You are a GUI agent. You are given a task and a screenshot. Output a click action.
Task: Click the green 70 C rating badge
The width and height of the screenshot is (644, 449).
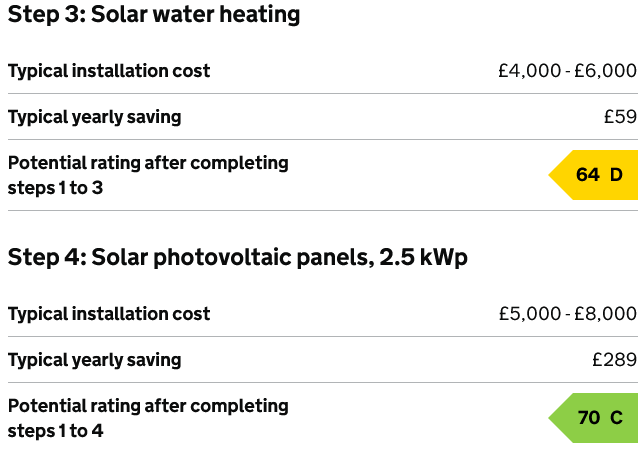point(600,418)
